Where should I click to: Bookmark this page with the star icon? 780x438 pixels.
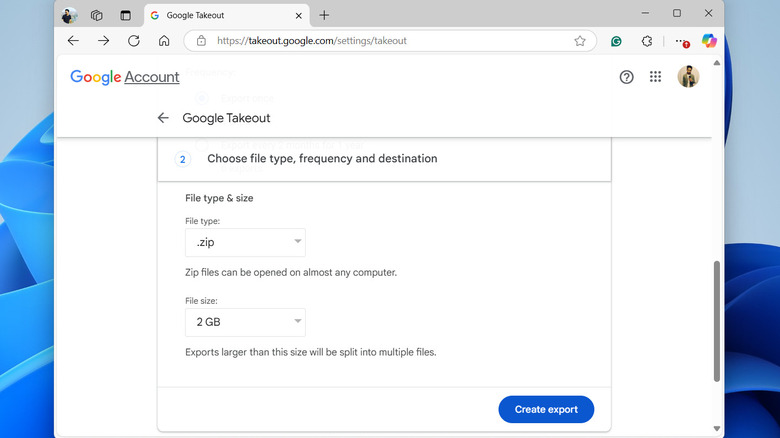(580, 41)
